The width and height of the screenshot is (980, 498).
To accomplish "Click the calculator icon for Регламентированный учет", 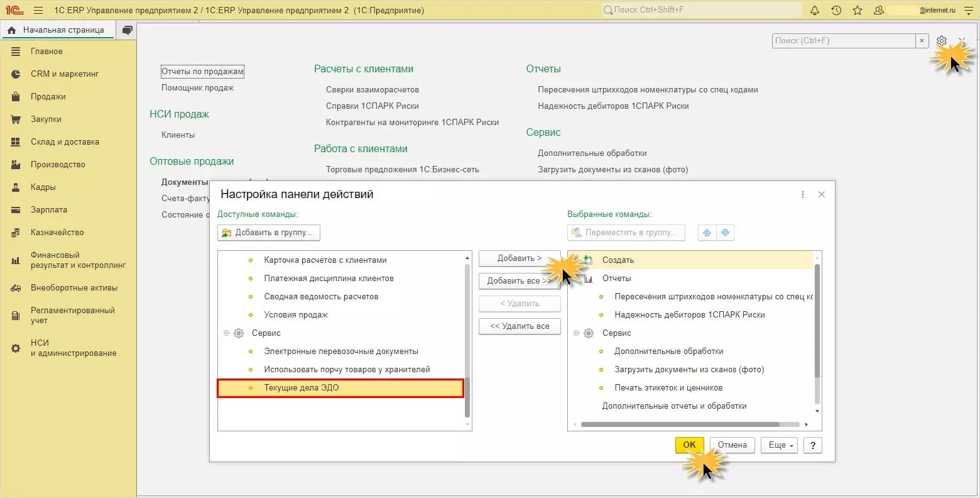I will 16,316.
